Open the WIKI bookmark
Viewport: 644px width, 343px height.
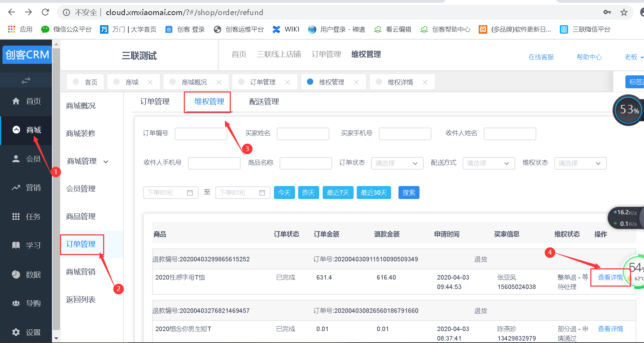point(286,29)
